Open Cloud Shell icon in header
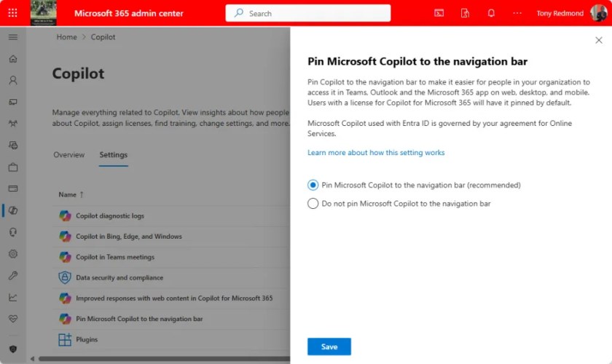The width and height of the screenshot is (612, 364). pos(439,13)
